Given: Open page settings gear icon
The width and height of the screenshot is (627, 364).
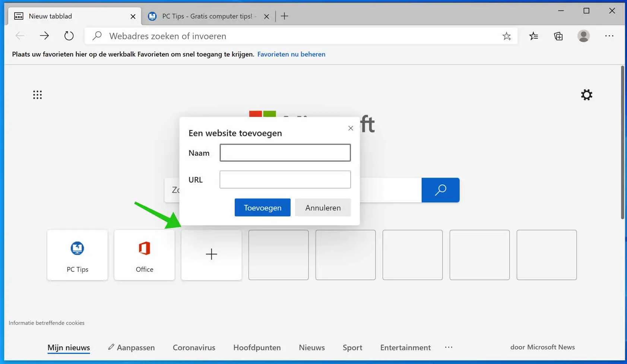Looking at the screenshot, I should pyautogui.click(x=586, y=95).
